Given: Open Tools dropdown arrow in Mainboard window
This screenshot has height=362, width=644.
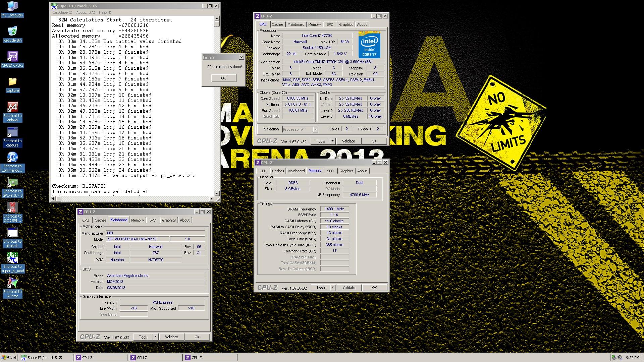Looking at the screenshot, I should tap(155, 337).
